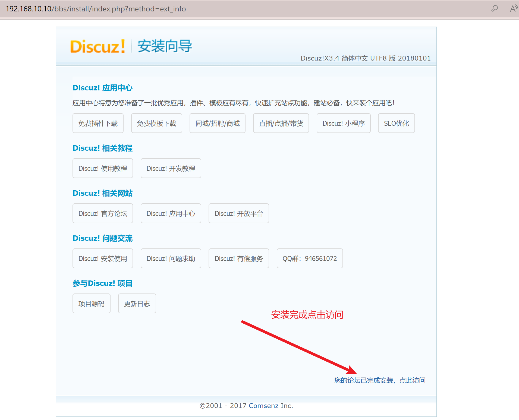Click the Discuz! logo in header
The height and width of the screenshot is (420, 519).
tap(97, 46)
